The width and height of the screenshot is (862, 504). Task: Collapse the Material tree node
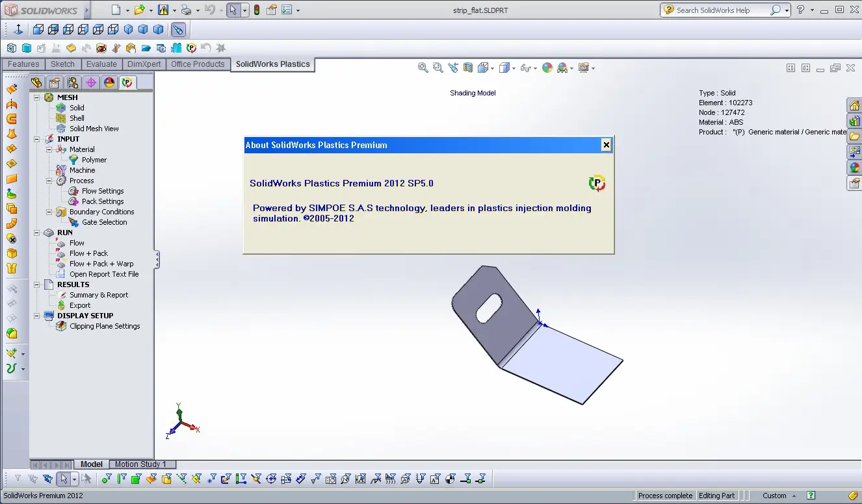(x=49, y=149)
